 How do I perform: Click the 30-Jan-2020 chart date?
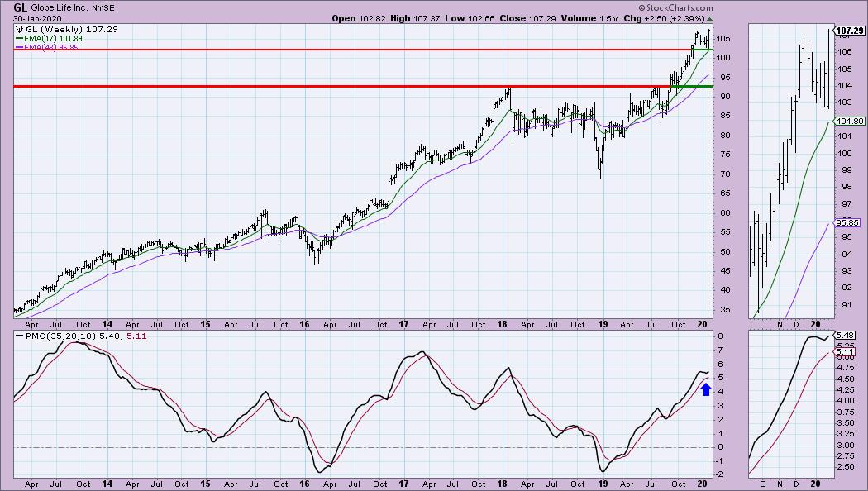[37, 18]
